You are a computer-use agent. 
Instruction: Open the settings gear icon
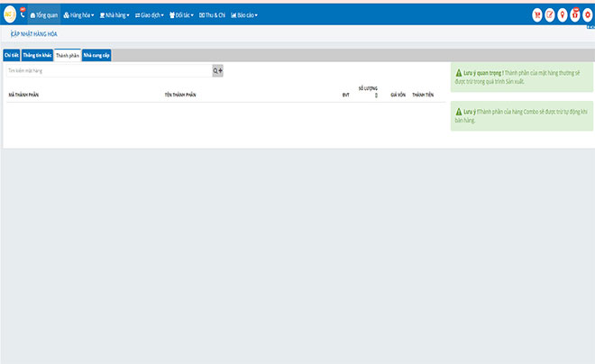coord(588,14)
